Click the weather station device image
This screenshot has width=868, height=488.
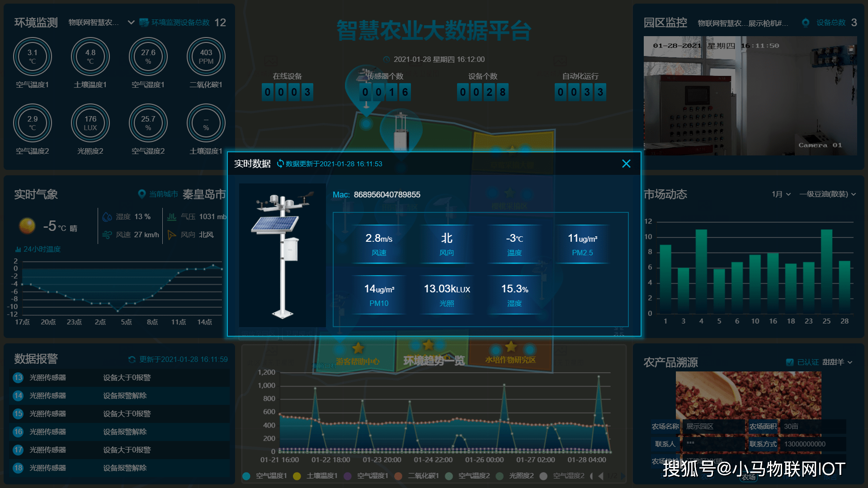[283, 255]
